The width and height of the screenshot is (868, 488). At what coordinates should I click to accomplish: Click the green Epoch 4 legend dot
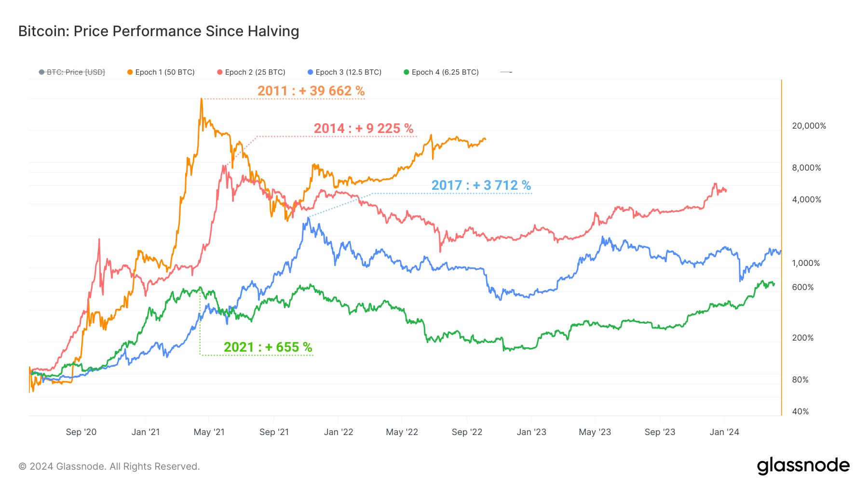click(406, 72)
